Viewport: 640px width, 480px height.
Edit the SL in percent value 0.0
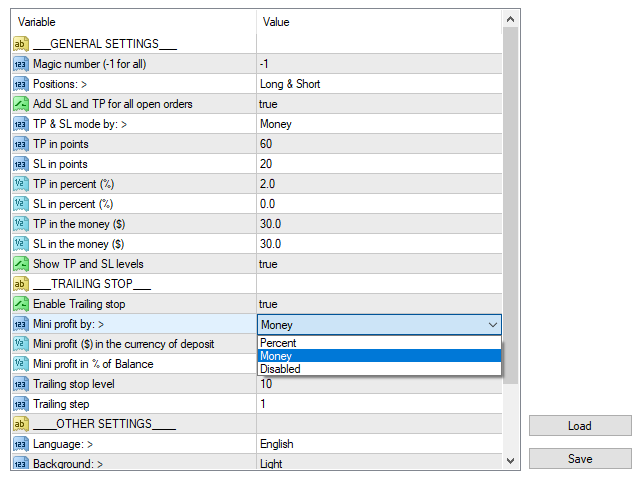379,204
